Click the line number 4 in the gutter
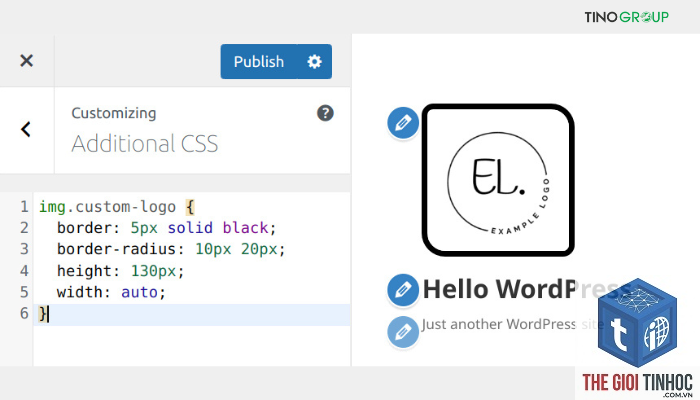Image resolution: width=700 pixels, height=400 pixels. [x=24, y=271]
